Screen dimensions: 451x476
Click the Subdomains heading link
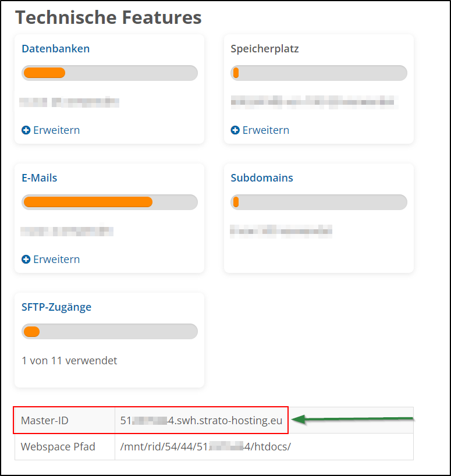click(262, 177)
